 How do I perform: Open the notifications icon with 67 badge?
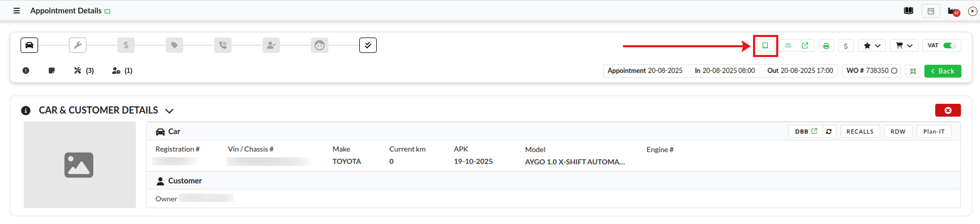click(x=953, y=11)
